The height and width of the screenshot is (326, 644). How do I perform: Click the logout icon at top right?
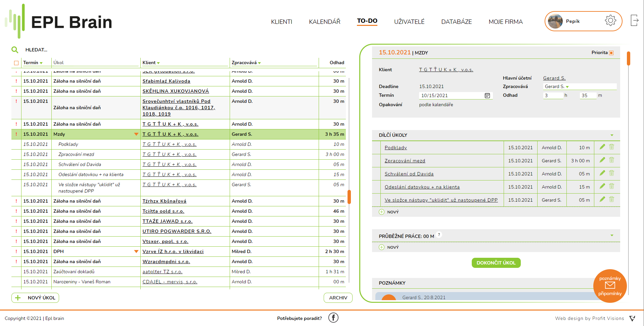click(x=634, y=21)
